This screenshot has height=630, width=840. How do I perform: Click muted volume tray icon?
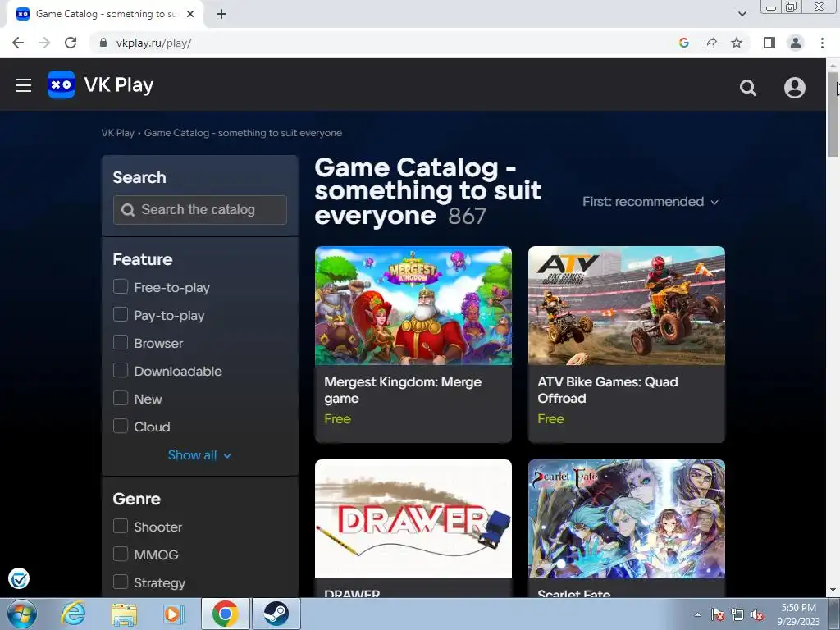(757, 614)
